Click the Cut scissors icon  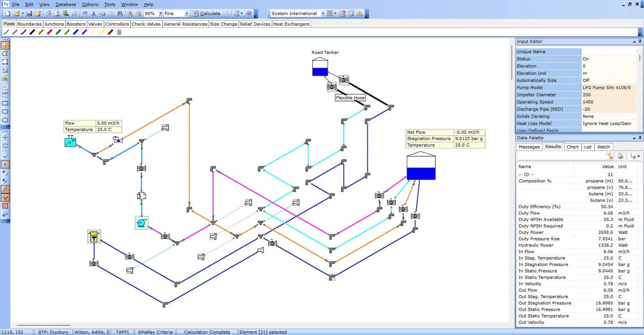[x=93, y=14]
